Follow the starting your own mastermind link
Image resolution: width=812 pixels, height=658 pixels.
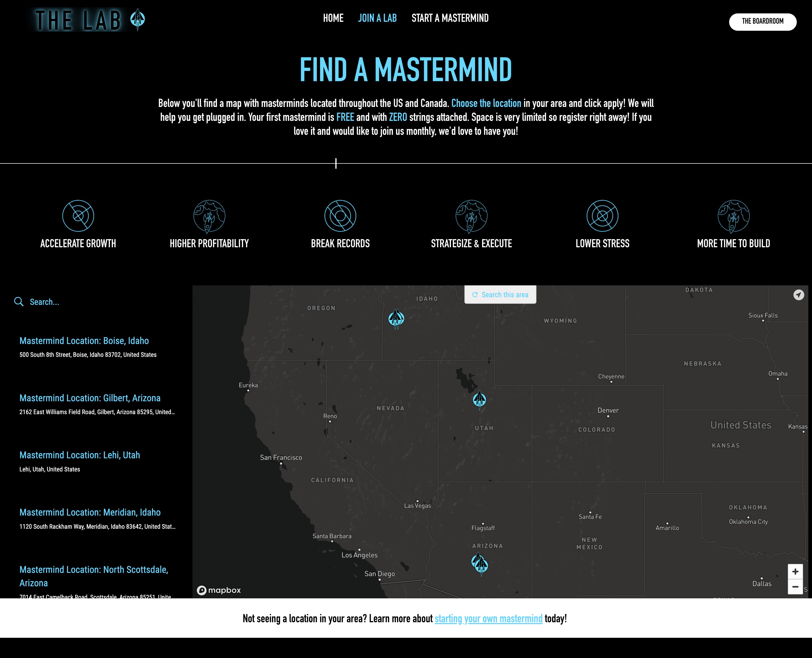488,618
